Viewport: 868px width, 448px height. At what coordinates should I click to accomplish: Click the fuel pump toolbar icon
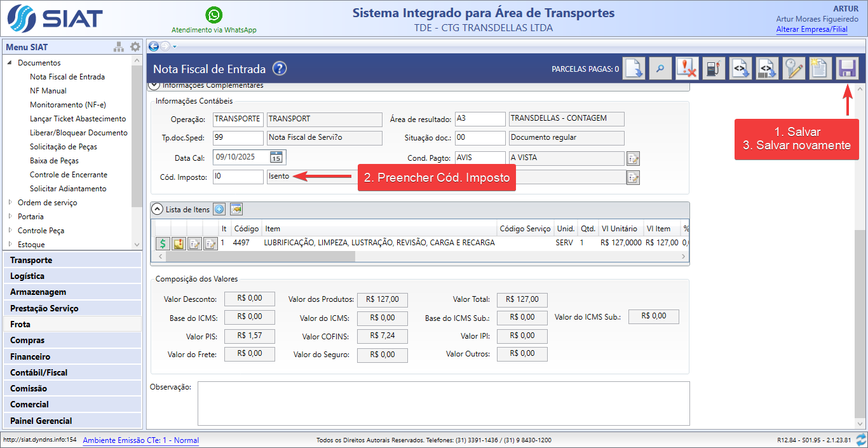tap(714, 69)
